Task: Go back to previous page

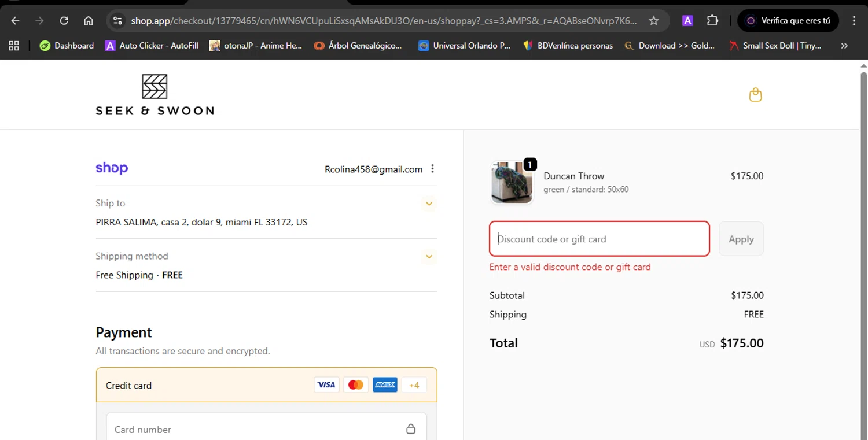Action: [16, 21]
